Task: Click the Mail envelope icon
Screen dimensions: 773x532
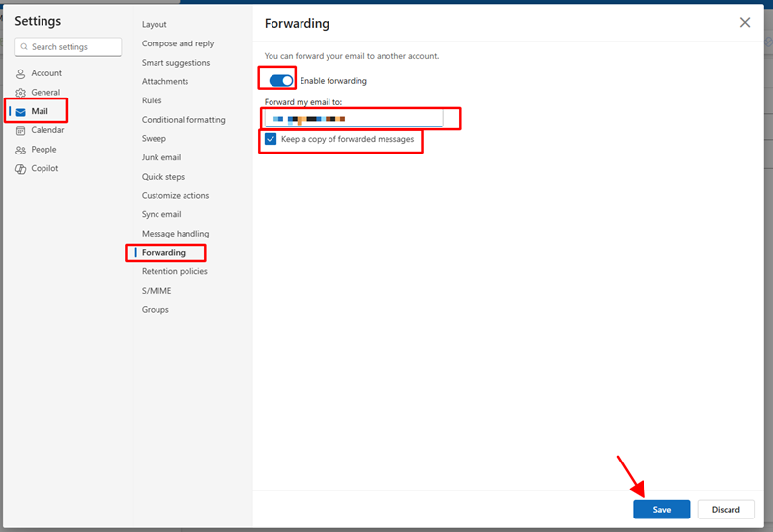Action: click(x=21, y=112)
